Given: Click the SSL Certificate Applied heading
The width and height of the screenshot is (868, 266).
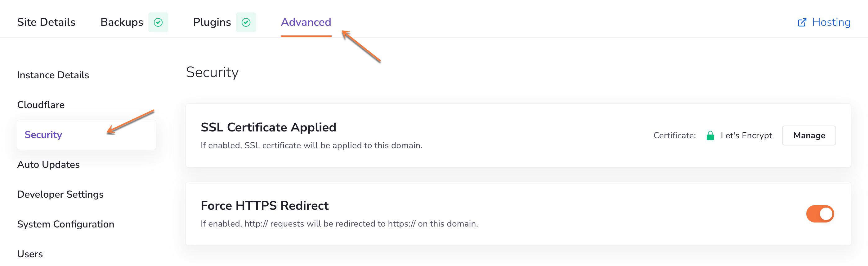Looking at the screenshot, I should (268, 127).
